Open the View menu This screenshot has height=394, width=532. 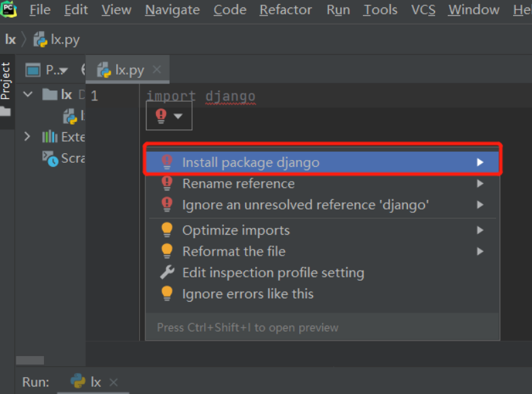coord(117,9)
